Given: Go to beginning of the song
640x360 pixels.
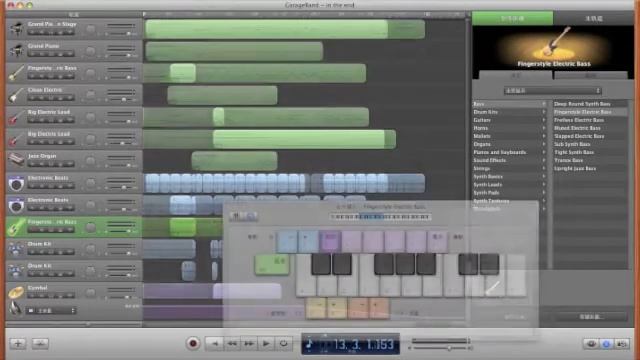Looking at the screenshot, I should click(x=214, y=344).
